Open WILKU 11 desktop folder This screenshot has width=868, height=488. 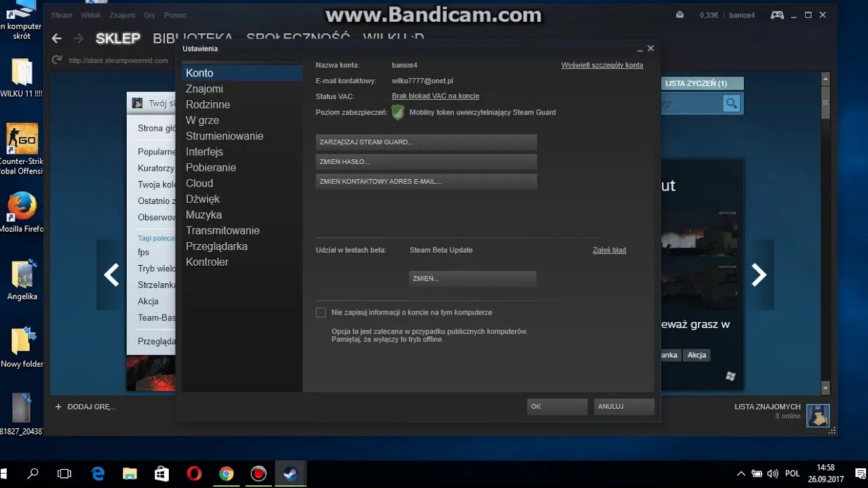(x=22, y=78)
